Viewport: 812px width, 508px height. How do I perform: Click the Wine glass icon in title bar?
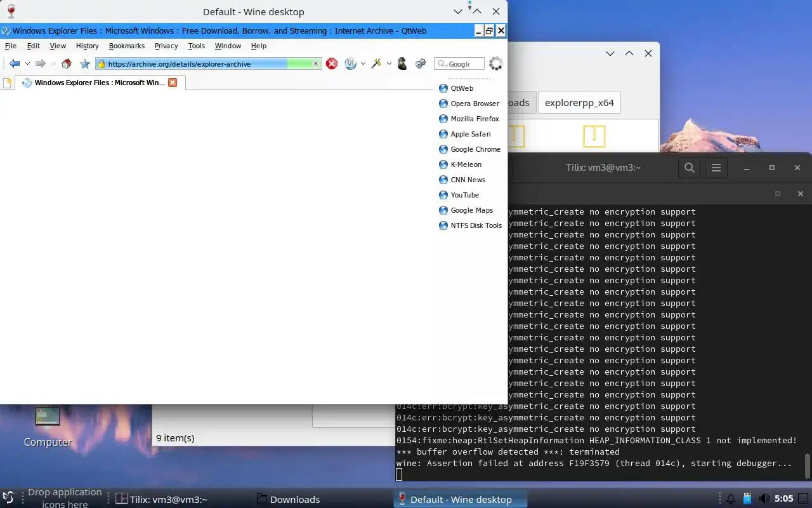(x=11, y=11)
